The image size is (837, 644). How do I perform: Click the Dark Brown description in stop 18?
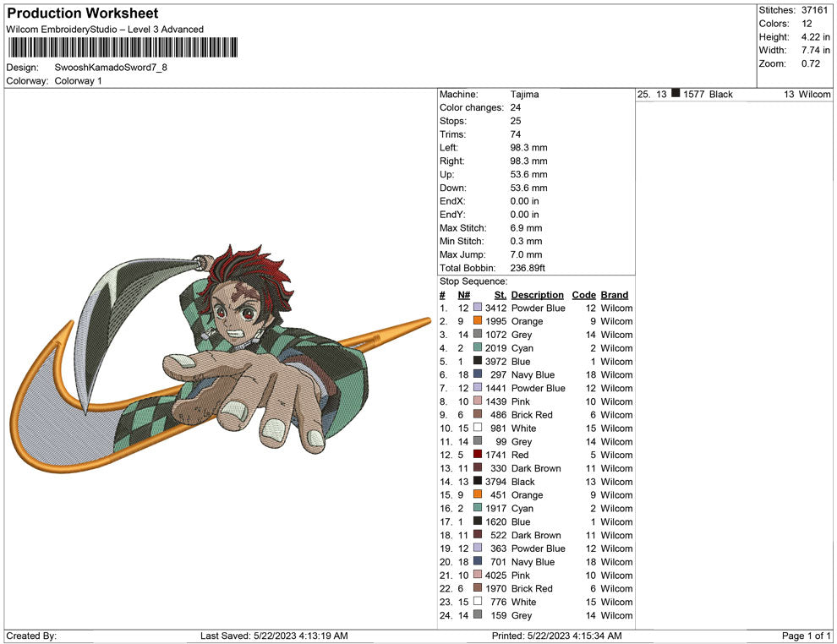pyautogui.click(x=536, y=535)
